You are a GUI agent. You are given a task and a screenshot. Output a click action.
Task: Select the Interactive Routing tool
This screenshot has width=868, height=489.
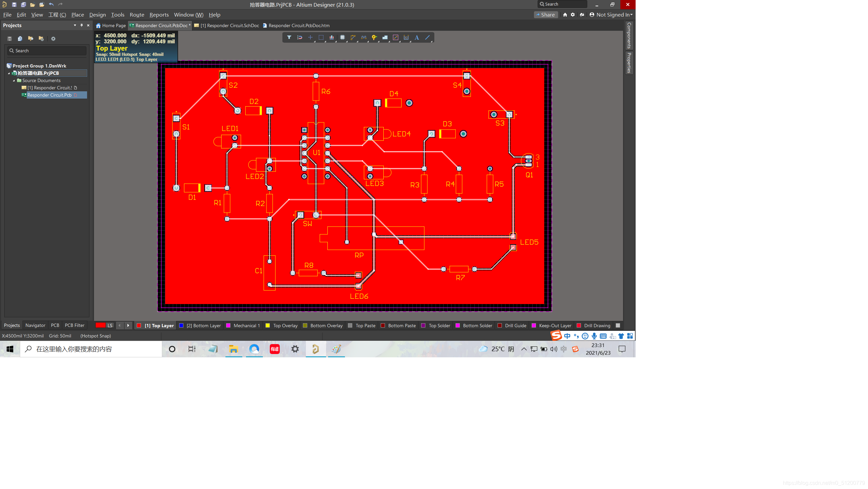(353, 37)
